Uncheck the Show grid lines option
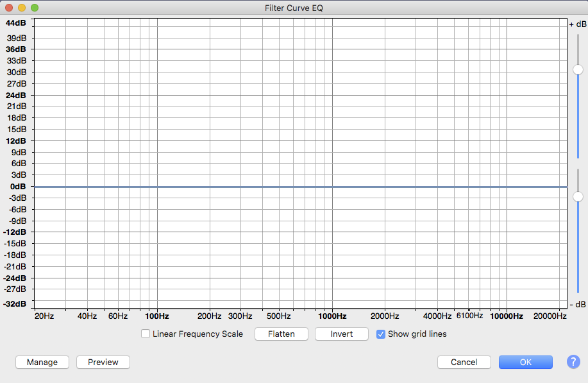Viewport: 588px width, 383px height. (381, 334)
